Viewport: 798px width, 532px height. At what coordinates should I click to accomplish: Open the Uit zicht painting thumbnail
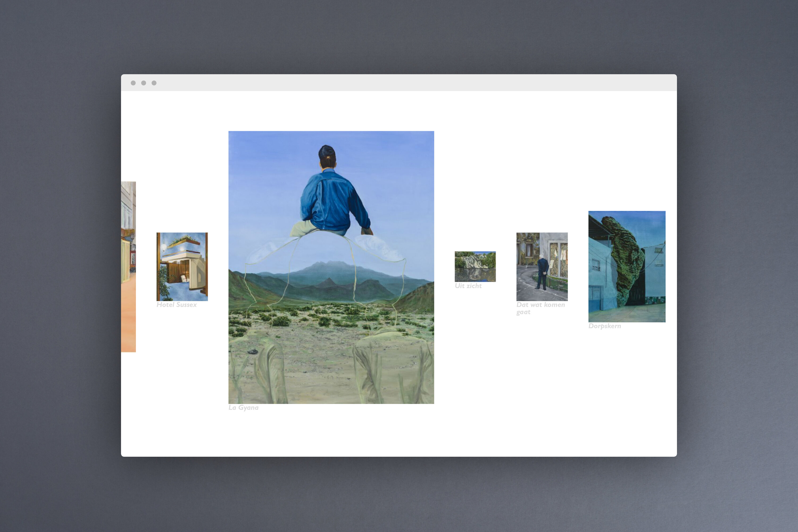475,266
